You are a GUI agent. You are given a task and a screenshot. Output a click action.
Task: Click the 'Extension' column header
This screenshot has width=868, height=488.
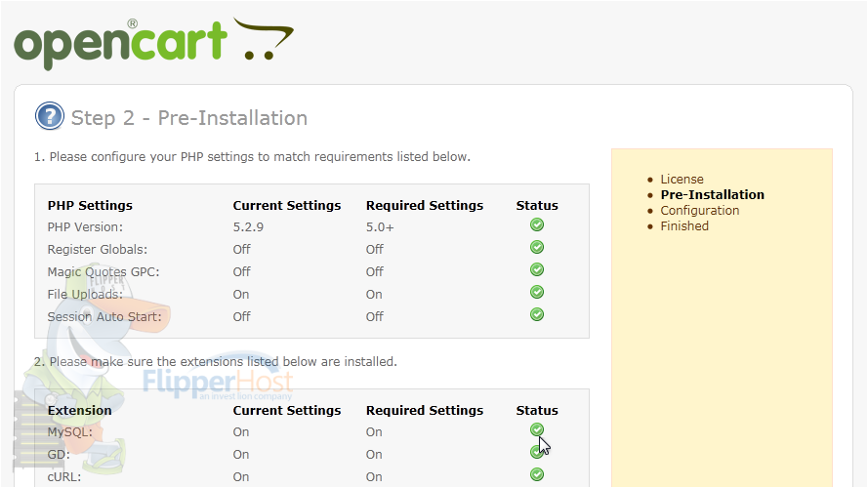pyautogui.click(x=80, y=411)
